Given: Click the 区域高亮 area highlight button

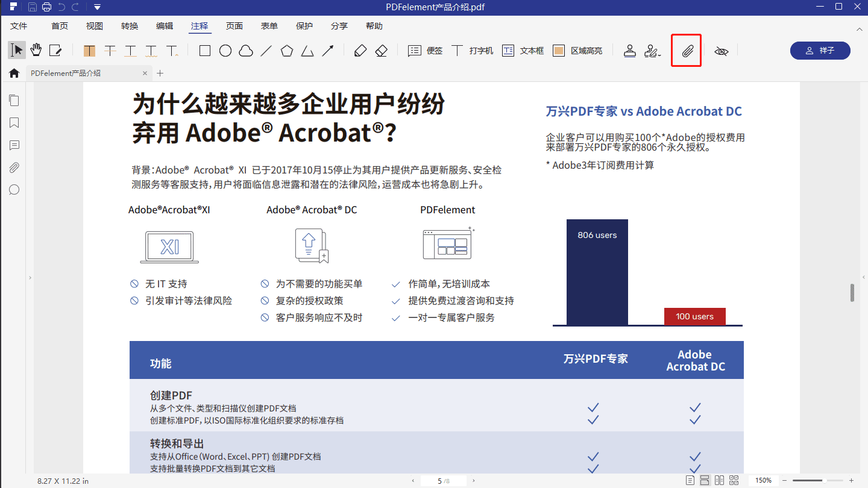Looking at the screenshot, I should point(577,51).
